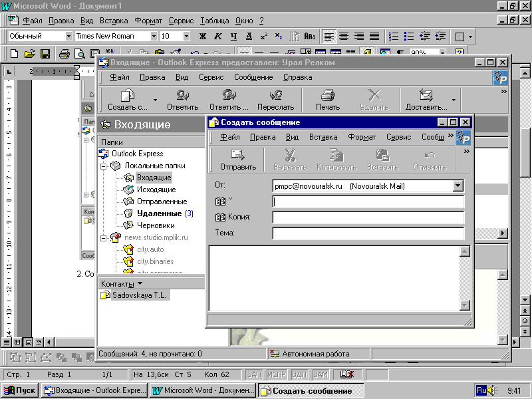Open borders dropdown arrow in Word
The width and height of the screenshot is (532, 399).
click(470, 37)
